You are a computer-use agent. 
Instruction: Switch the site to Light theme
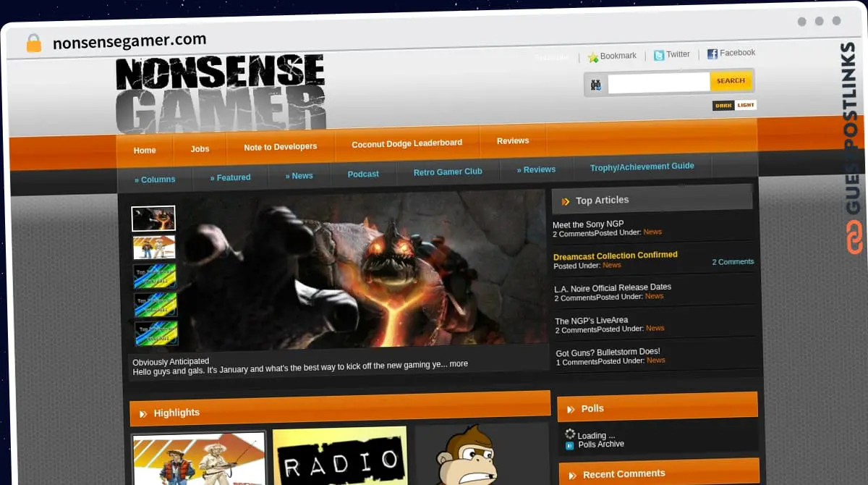pyautogui.click(x=746, y=105)
